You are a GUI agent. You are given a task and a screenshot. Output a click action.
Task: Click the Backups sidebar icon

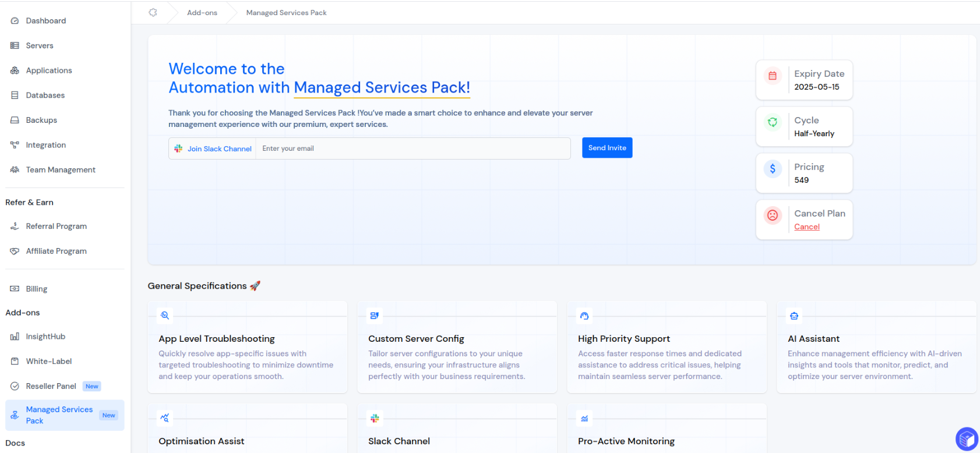pos(15,120)
